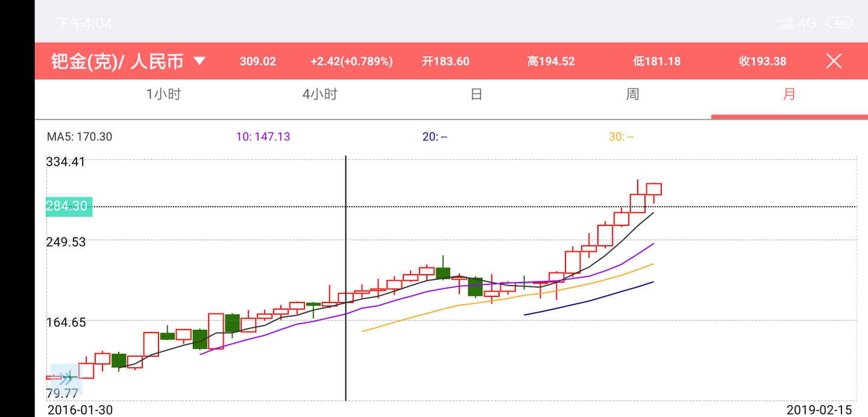Toggle the MA10 indicator showing 147.13
868x417 pixels.
263,136
